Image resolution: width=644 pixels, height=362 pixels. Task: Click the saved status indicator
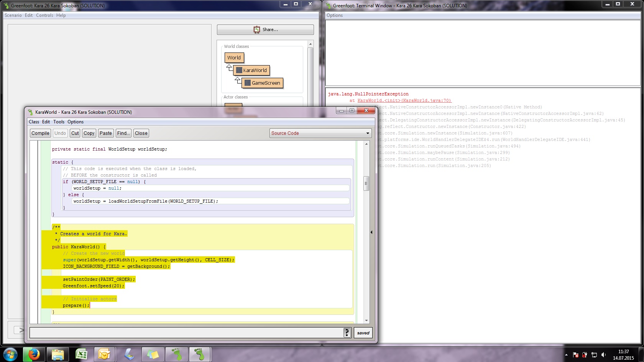point(363,333)
